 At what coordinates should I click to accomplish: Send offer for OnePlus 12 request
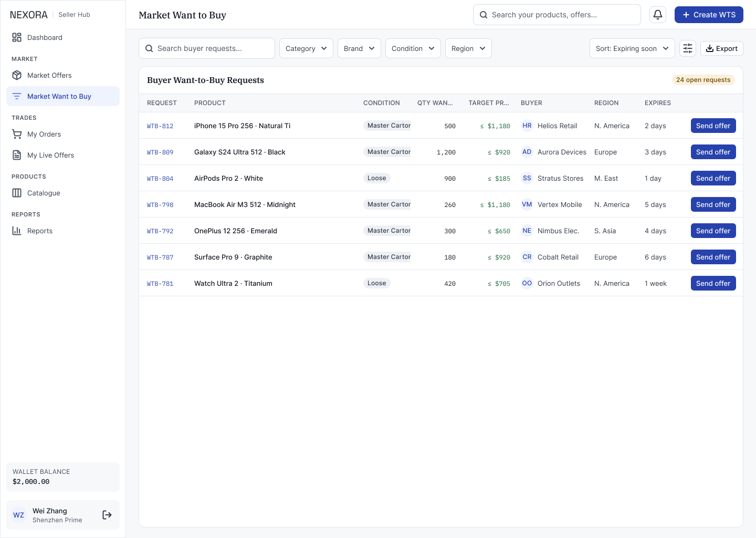point(713,231)
